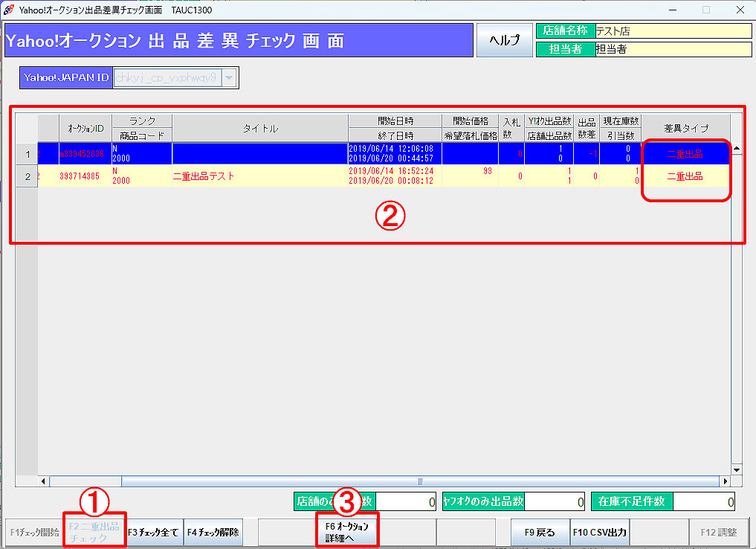Click the 終了日時 column header
This screenshot has width=756, height=549.
pyautogui.click(x=395, y=135)
